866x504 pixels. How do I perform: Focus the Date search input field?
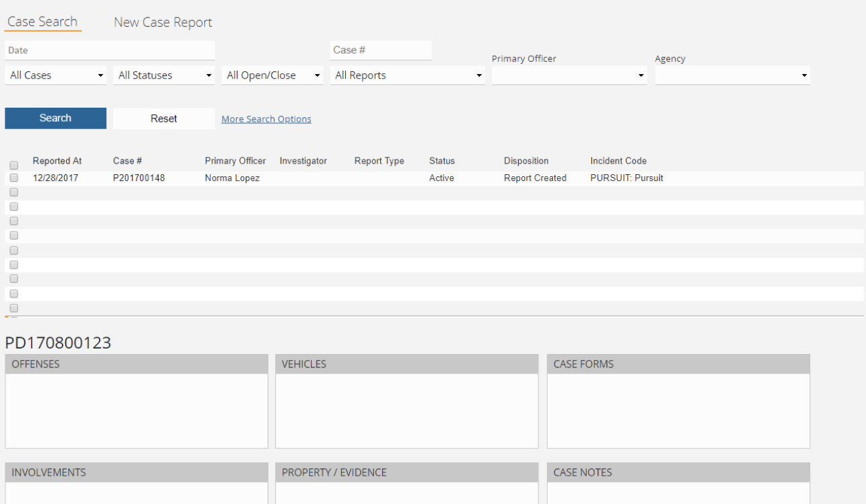point(110,50)
